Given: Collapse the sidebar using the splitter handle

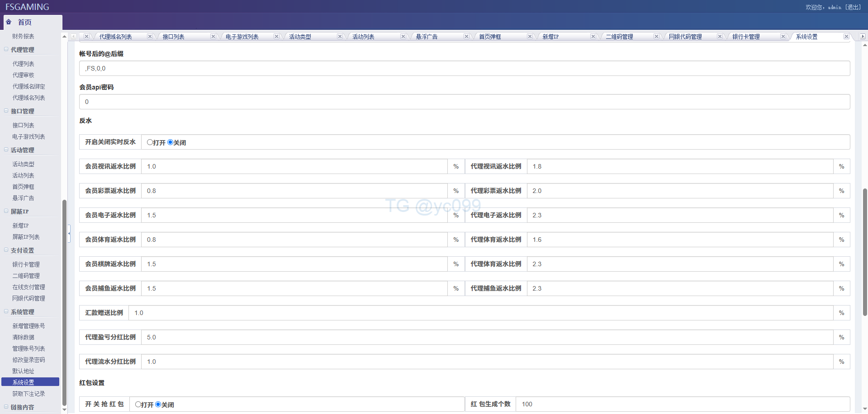Looking at the screenshot, I should coord(69,233).
